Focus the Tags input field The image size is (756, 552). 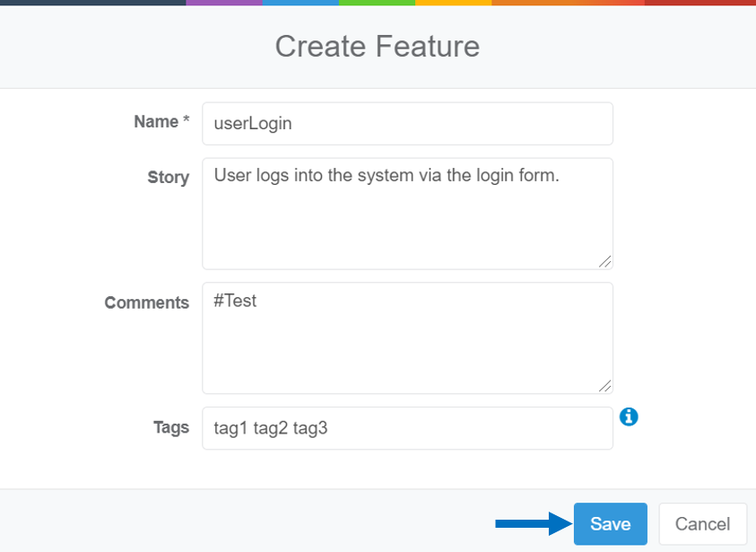pyautogui.click(x=407, y=428)
